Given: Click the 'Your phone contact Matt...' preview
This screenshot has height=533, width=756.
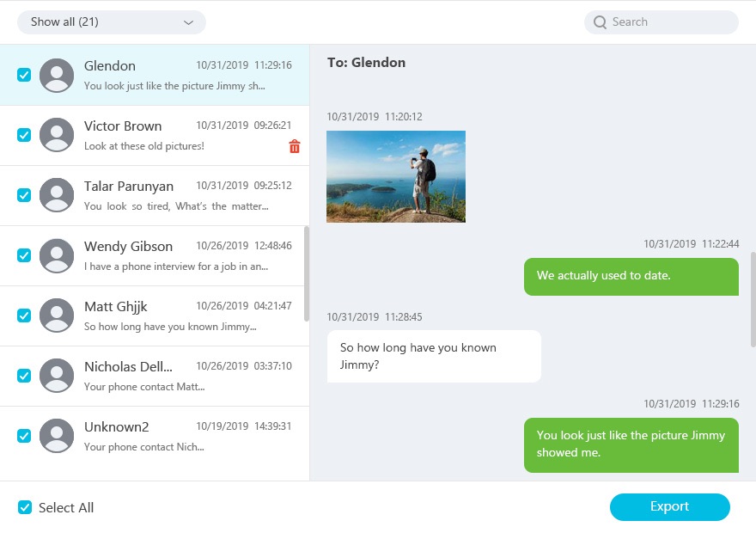Looking at the screenshot, I should [x=144, y=387].
